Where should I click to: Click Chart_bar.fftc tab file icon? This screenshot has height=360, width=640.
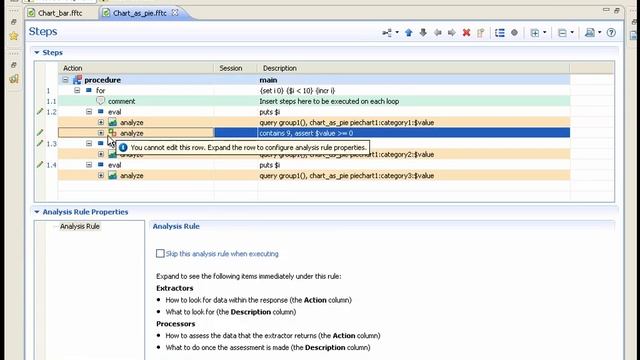pyautogui.click(x=31, y=13)
